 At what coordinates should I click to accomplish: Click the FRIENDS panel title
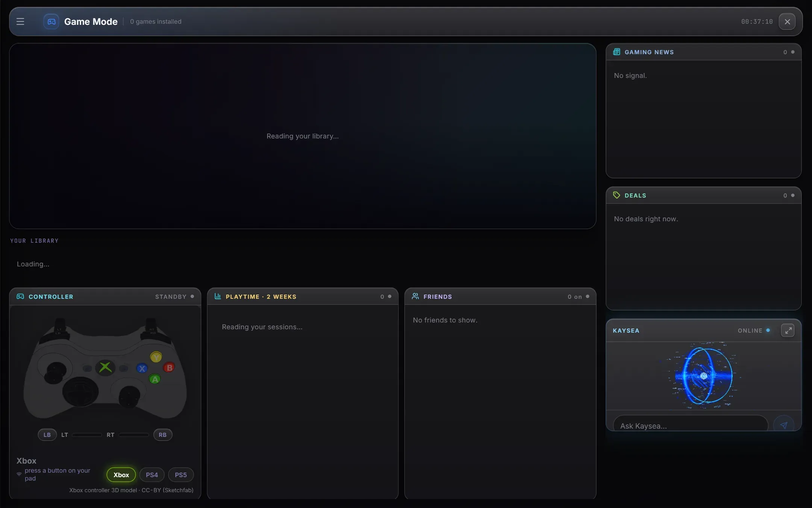click(438, 297)
